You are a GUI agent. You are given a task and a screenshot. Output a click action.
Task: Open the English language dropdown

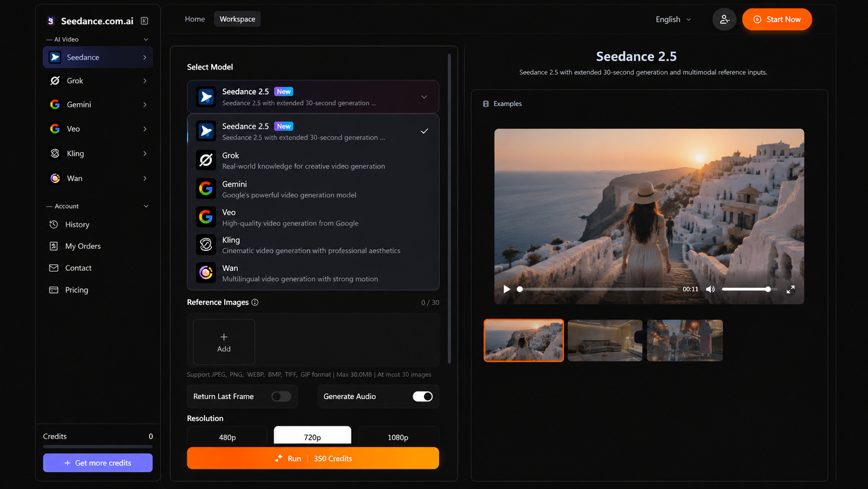[x=673, y=19]
